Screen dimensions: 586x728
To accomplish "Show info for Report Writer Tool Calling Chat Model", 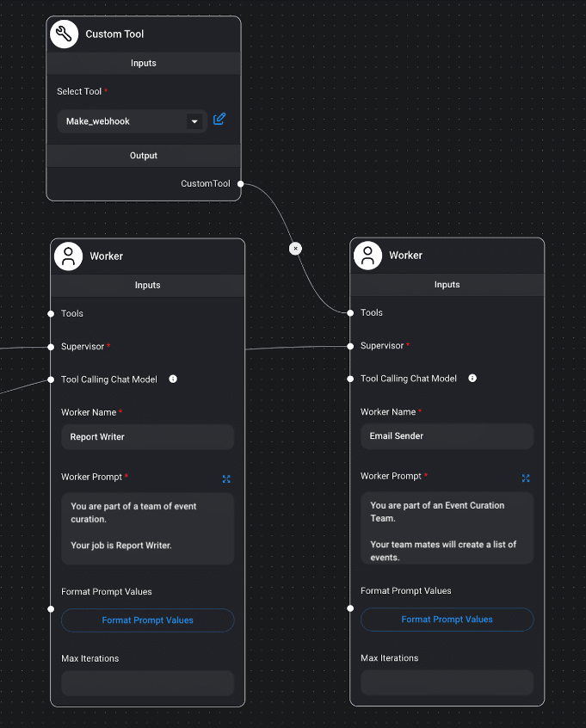I will (x=173, y=379).
